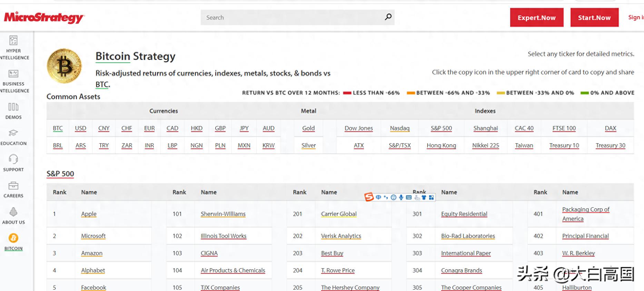This screenshot has width=644, height=291.
Task: Open Equity Residential stock details
Action: 464,214
